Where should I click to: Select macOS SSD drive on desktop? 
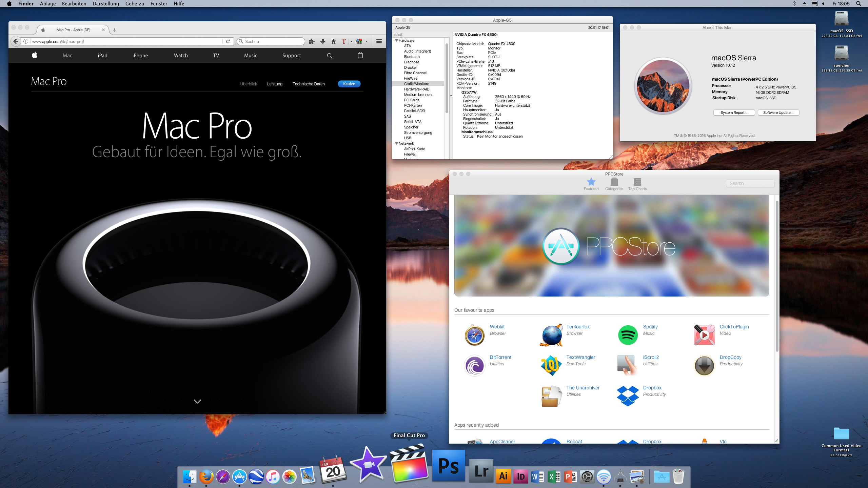pyautogui.click(x=841, y=24)
